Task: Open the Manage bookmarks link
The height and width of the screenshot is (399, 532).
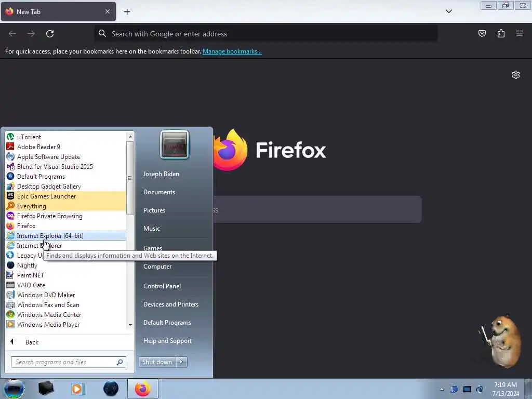Action: click(x=232, y=51)
